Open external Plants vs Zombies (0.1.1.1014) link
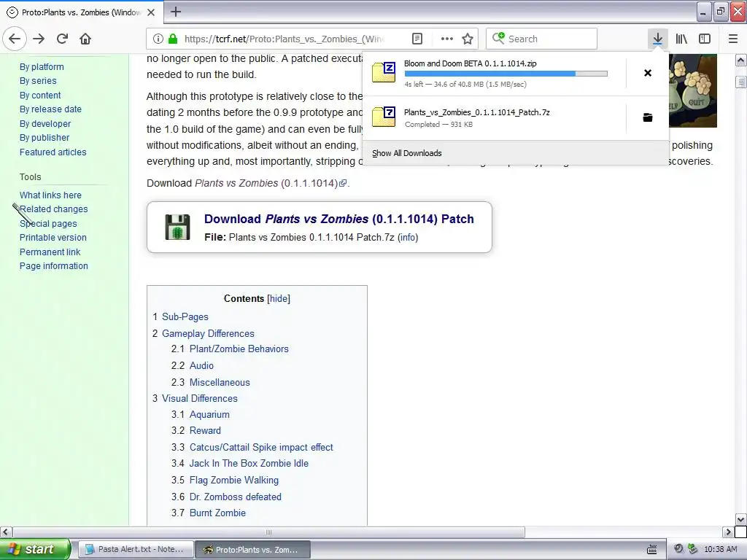The image size is (747, 560). tap(271, 183)
